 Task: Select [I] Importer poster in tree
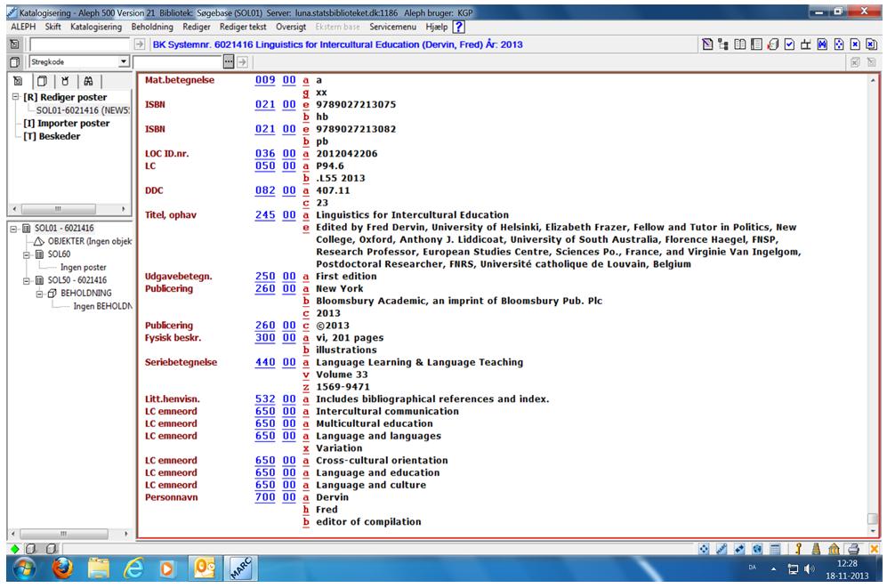(x=67, y=124)
